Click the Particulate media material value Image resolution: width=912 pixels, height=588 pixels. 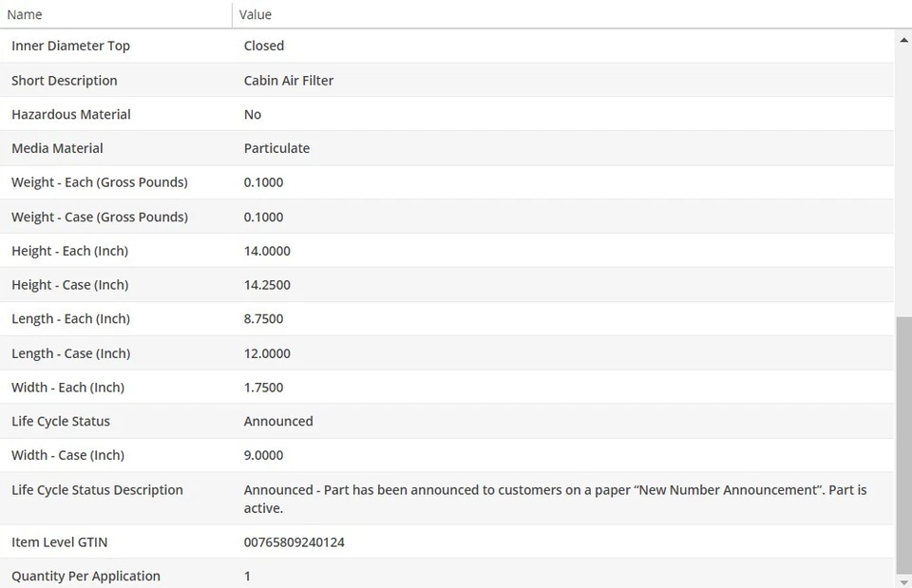pos(276,148)
